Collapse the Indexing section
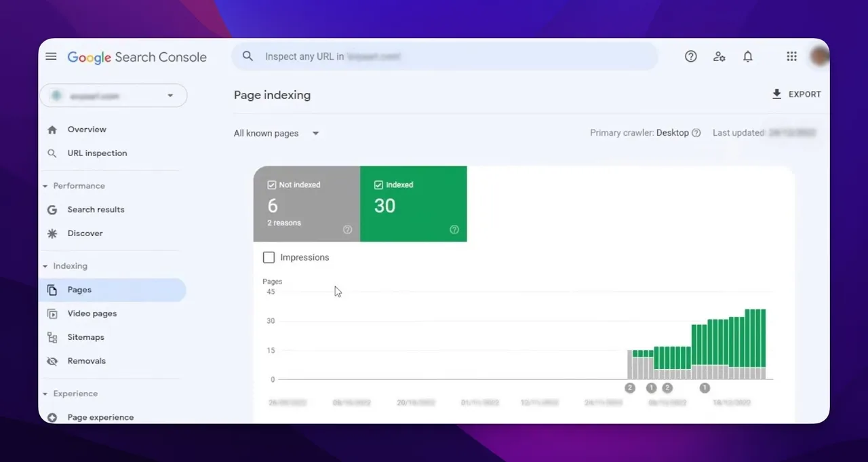 (65, 266)
